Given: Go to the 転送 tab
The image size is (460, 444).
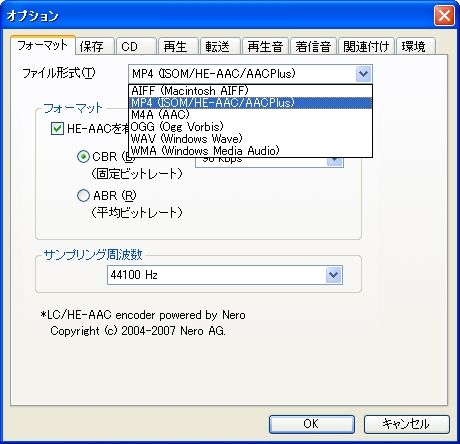Looking at the screenshot, I should 220,46.
